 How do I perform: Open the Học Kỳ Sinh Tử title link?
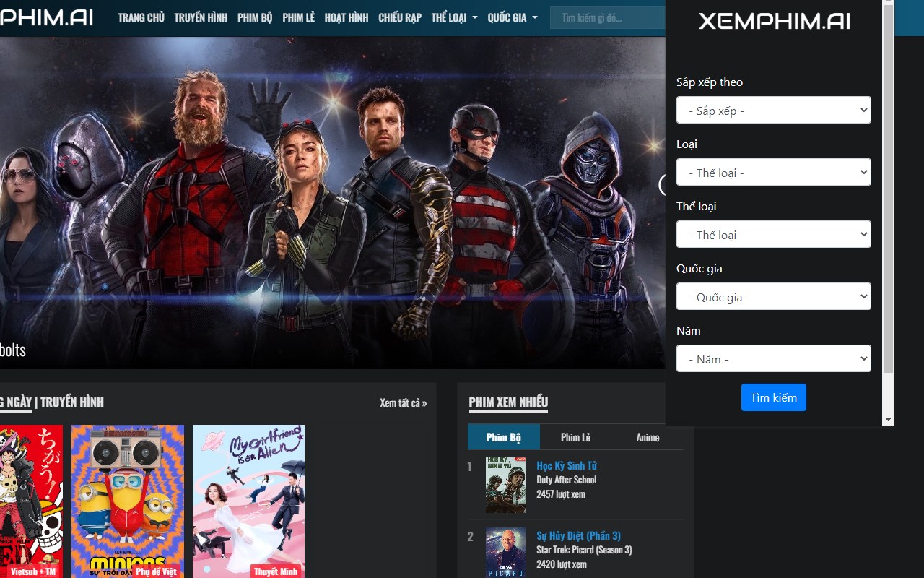point(567,465)
